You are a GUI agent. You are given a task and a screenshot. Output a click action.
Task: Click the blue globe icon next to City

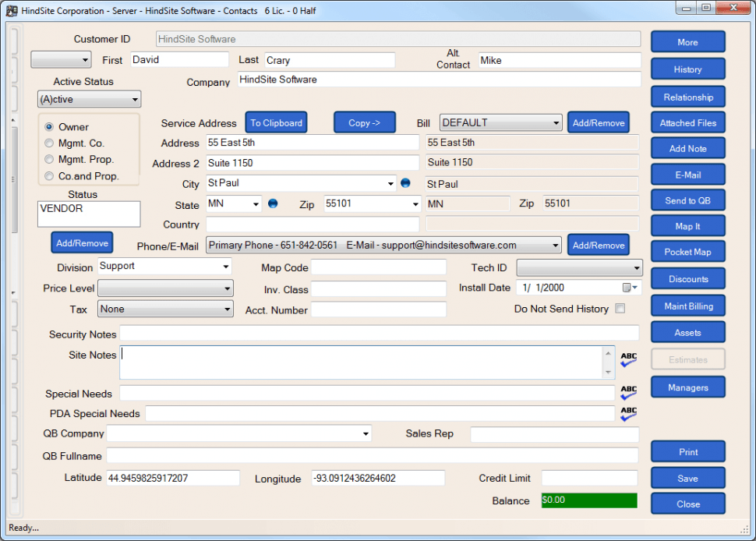click(x=405, y=182)
